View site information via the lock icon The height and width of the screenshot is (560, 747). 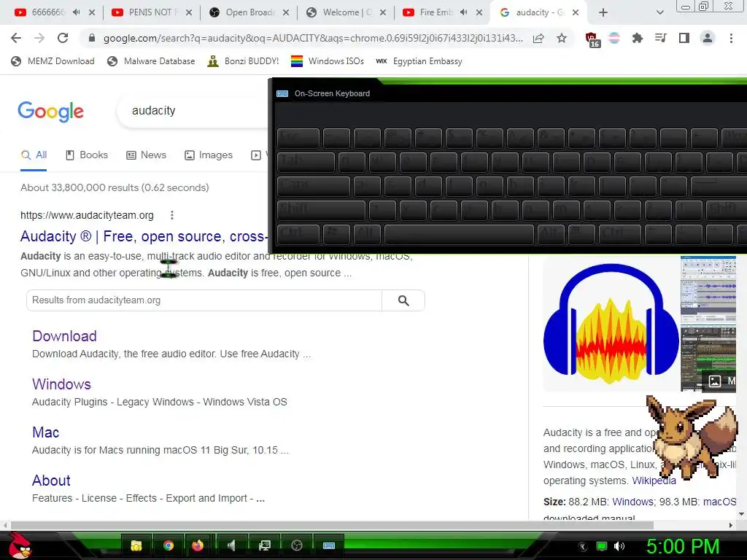92,38
